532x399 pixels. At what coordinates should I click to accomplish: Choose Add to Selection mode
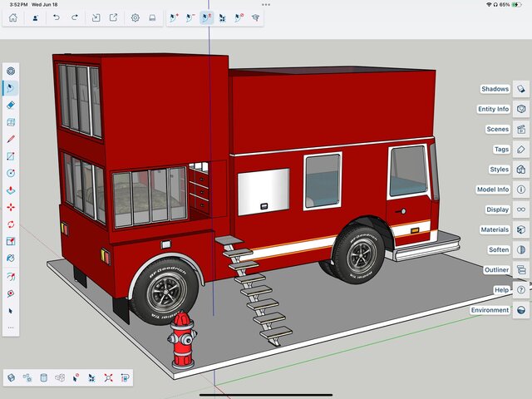point(174,17)
